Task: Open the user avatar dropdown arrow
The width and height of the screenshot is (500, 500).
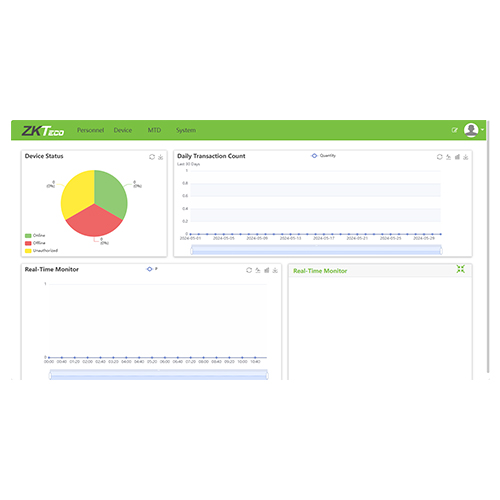Action: [x=482, y=130]
